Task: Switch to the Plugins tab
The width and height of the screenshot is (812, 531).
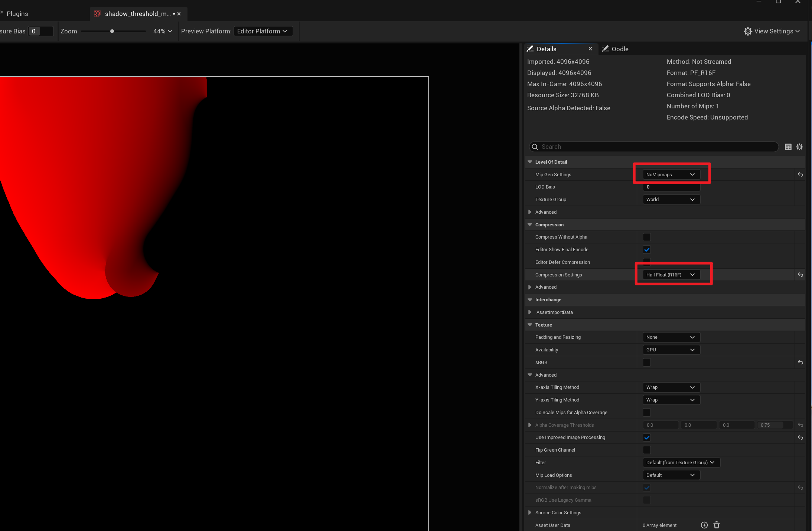Action: pyautogui.click(x=17, y=14)
